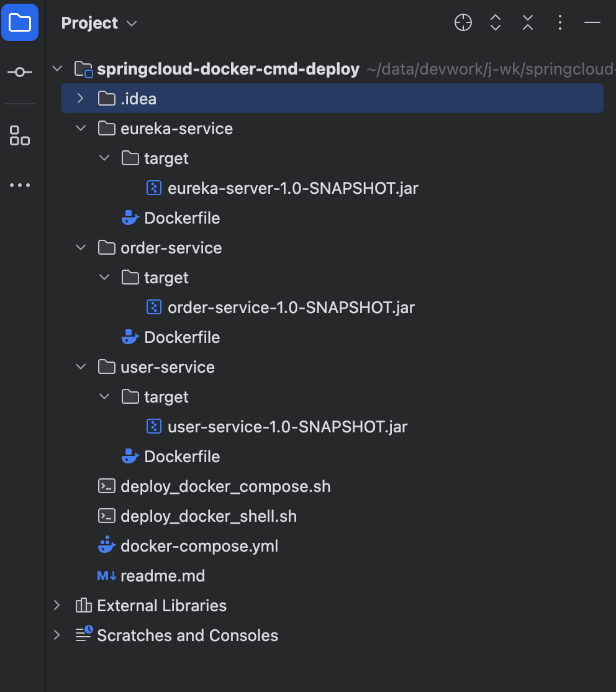The width and height of the screenshot is (616, 692).
Task: Open deploy_docker_compose.sh script
Action: coord(226,486)
